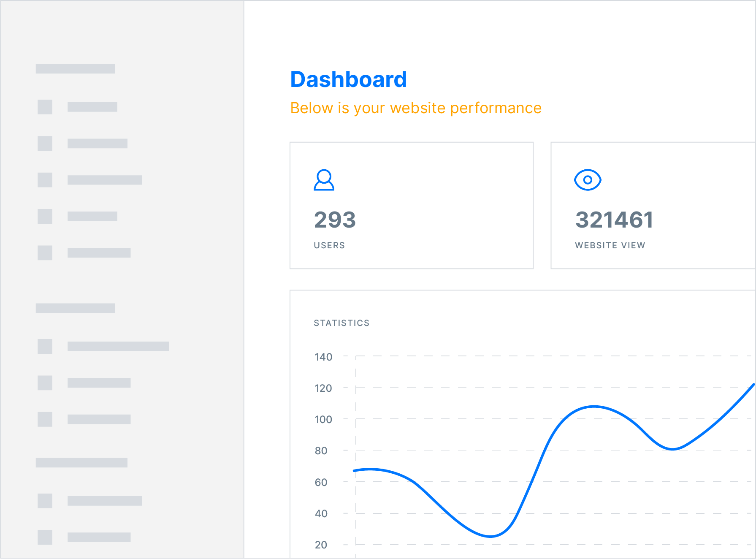Click the STATISTICS chart label
The image size is (756, 559).
pos(341,323)
